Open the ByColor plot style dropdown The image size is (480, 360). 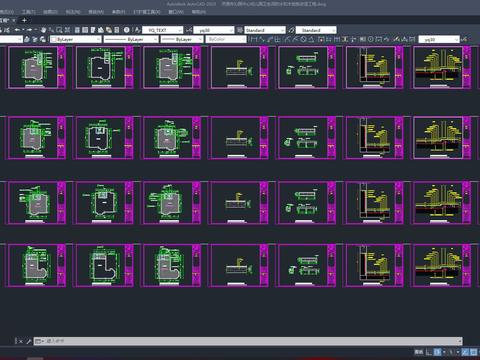click(226, 39)
